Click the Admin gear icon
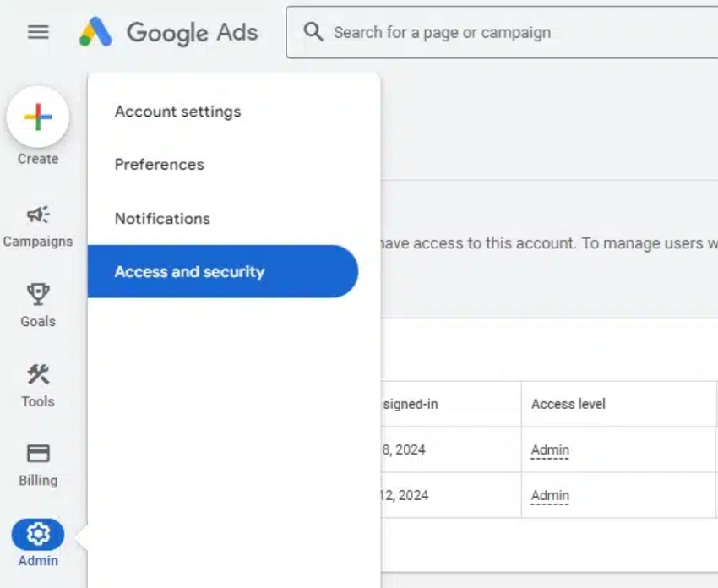This screenshot has width=718, height=588. [37, 534]
